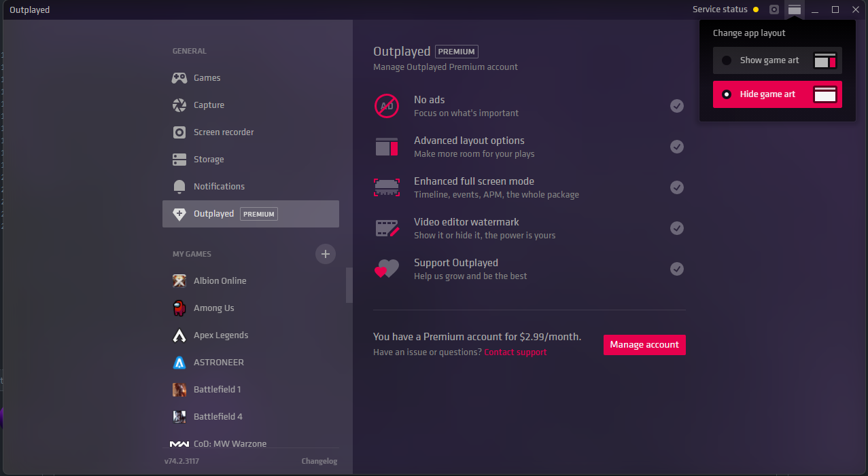Select the Hide game art radio button
The width and height of the screenshot is (868, 476).
coord(727,94)
